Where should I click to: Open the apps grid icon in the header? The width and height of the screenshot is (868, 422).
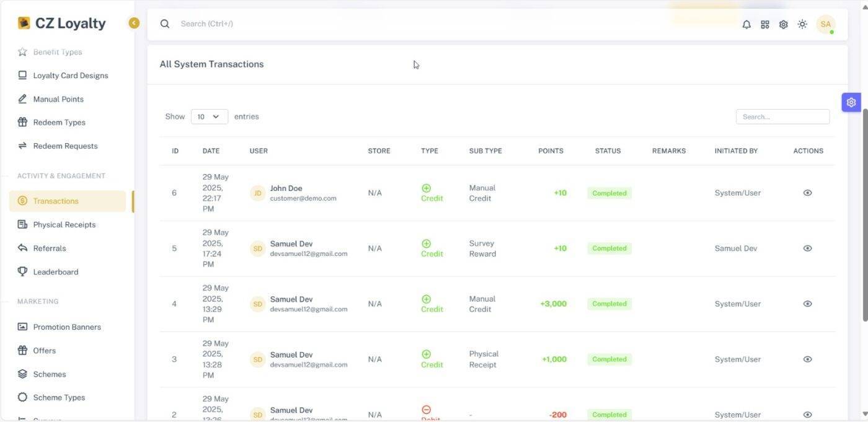(x=764, y=24)
